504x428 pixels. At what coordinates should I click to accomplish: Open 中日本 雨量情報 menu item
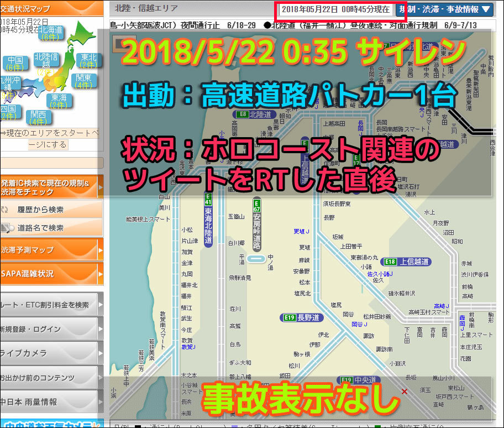click(x=51, y=401)
